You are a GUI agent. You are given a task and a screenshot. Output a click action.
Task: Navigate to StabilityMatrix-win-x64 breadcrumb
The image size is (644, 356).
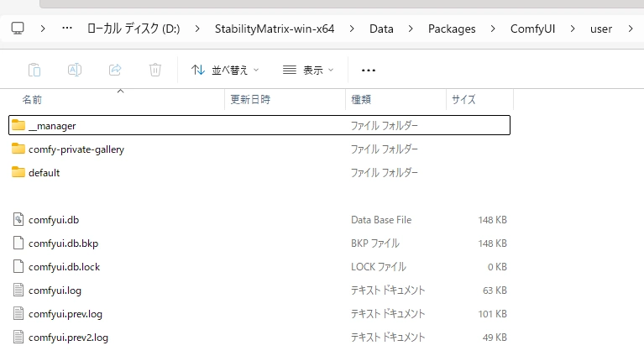tap(275, 29)
